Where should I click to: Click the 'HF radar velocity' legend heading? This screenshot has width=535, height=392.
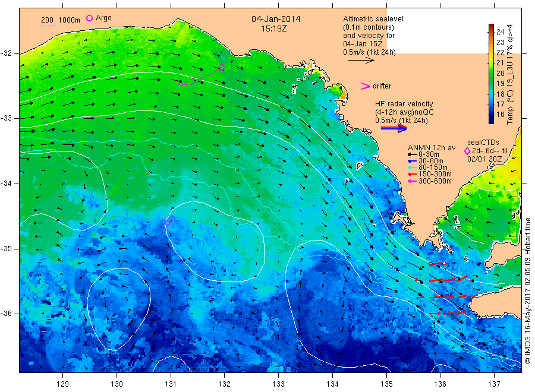click(404, 103)
